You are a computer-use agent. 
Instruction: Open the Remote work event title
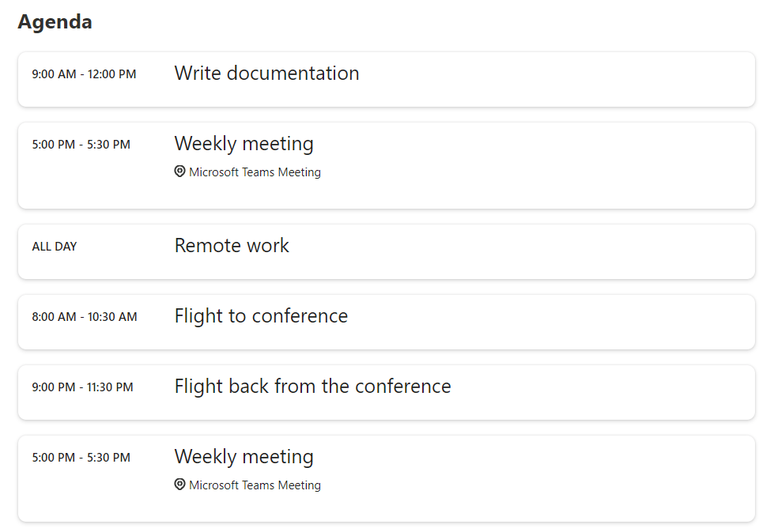(x=232, y=246)
